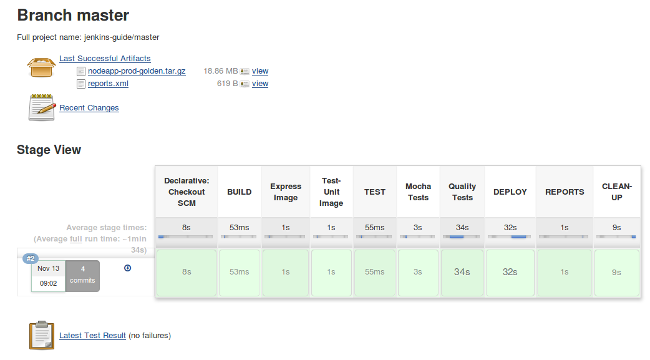Open the Recent Changes link
Viewport: 650px width, 360px height.
(x=89, y=108)
